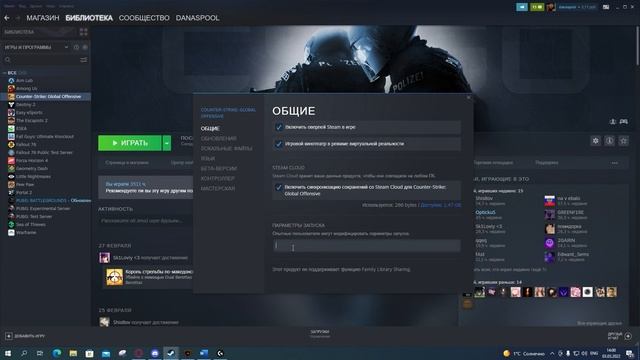Click the blue announcements button in top bar
Viewport: 640px width, 360px height.
pyautogui.click(x=522, y=7)
